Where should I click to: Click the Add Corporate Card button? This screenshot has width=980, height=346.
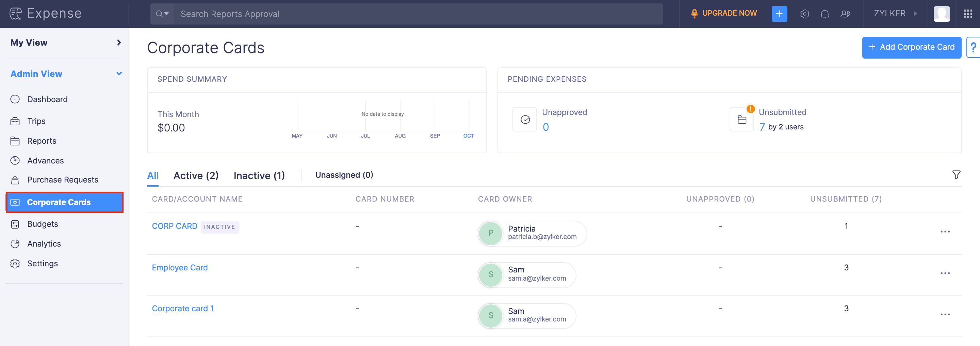(912, 47)
